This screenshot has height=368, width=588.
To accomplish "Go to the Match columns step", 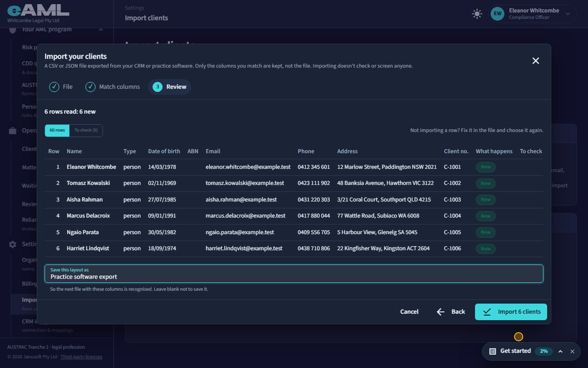I will pyautogui.click(x=113, y=86).
